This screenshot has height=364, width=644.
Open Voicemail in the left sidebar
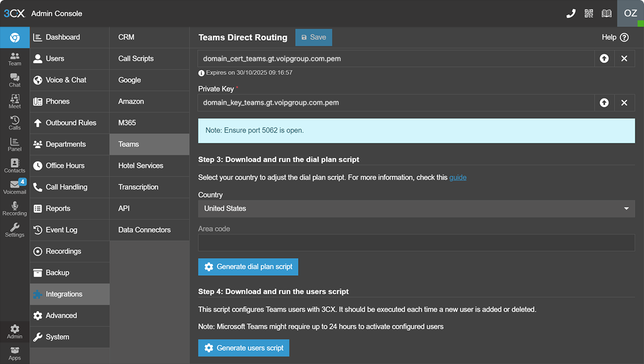pyautogui.click(x=14, y=187)
